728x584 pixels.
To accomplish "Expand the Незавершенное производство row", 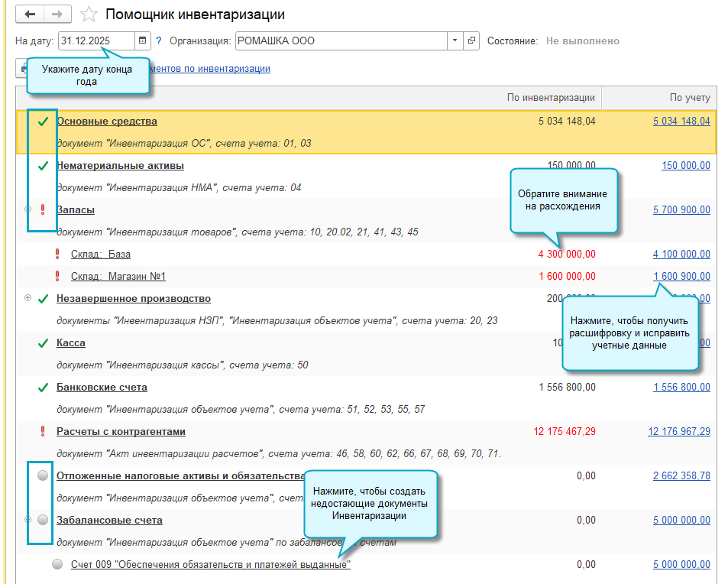I will coord(27,298).
